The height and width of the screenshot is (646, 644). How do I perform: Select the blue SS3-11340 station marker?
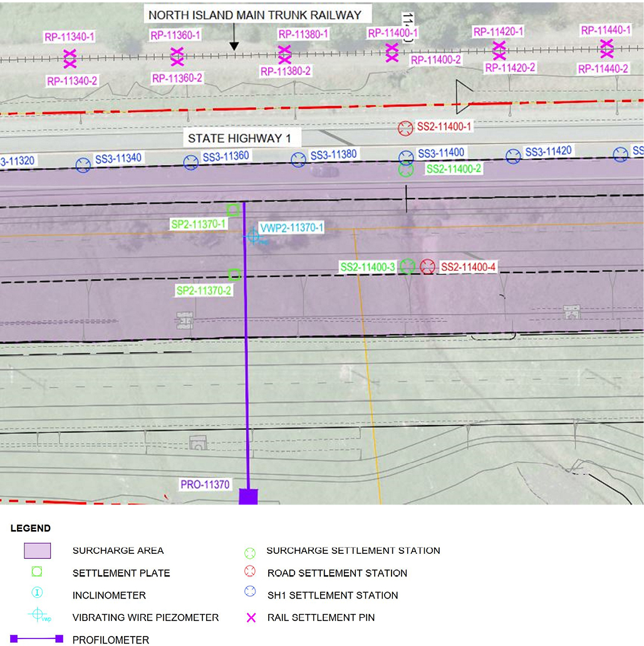tap(83, 165)
